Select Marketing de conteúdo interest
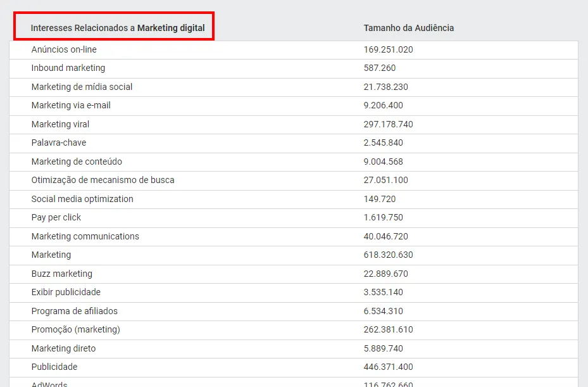 [x=76, y=162]
